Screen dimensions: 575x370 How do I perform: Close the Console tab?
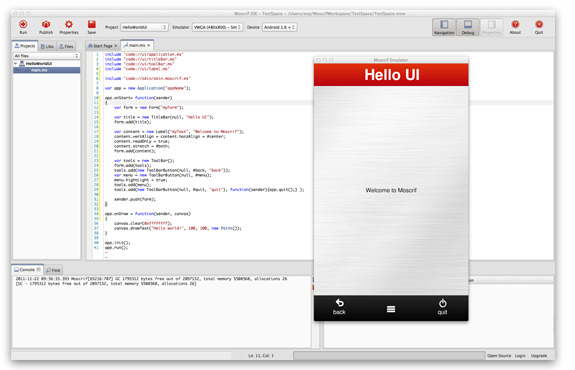pyautogui.click(x=39, y=270)
